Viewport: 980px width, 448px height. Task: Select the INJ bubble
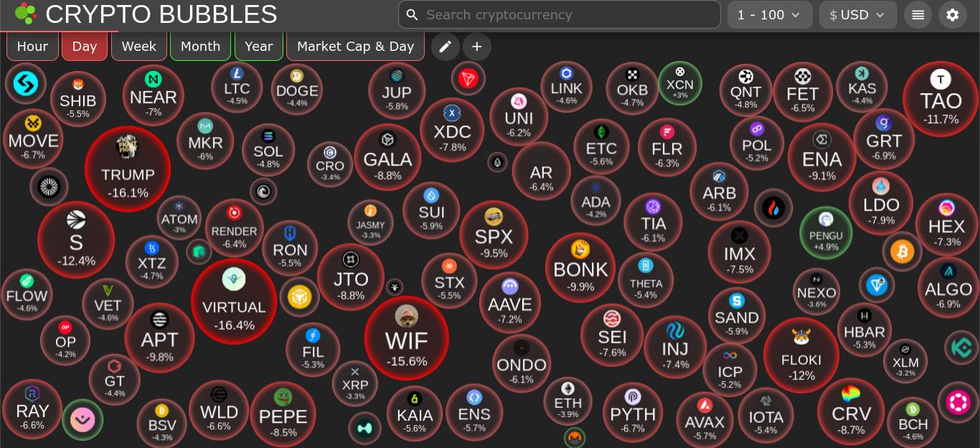click(675, 347)
